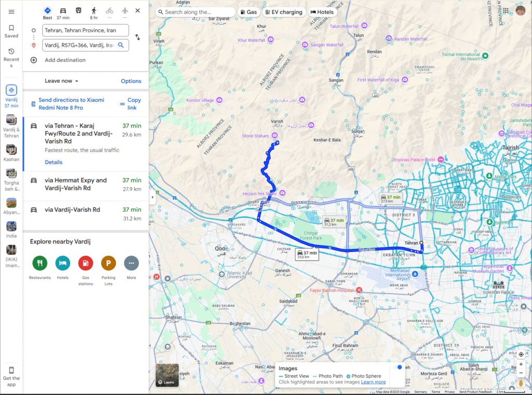
Task: Edit the starting point Tehran field
Action: 86,30
